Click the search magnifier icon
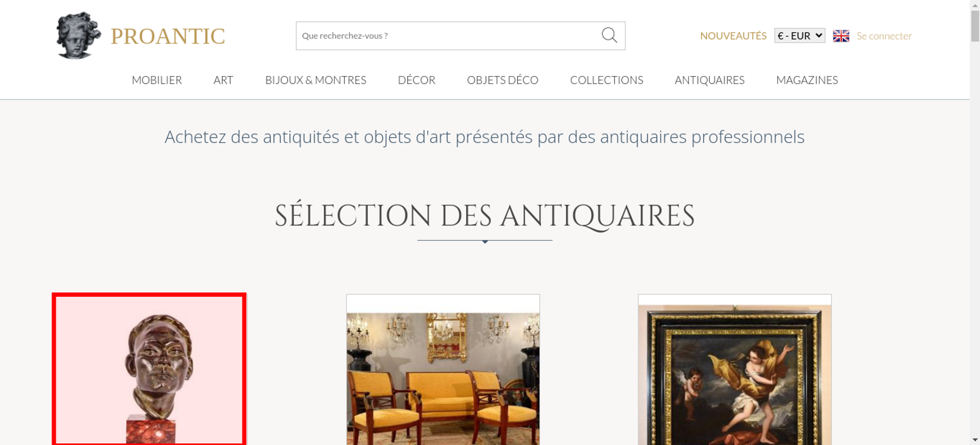 [x=609, y=35]
